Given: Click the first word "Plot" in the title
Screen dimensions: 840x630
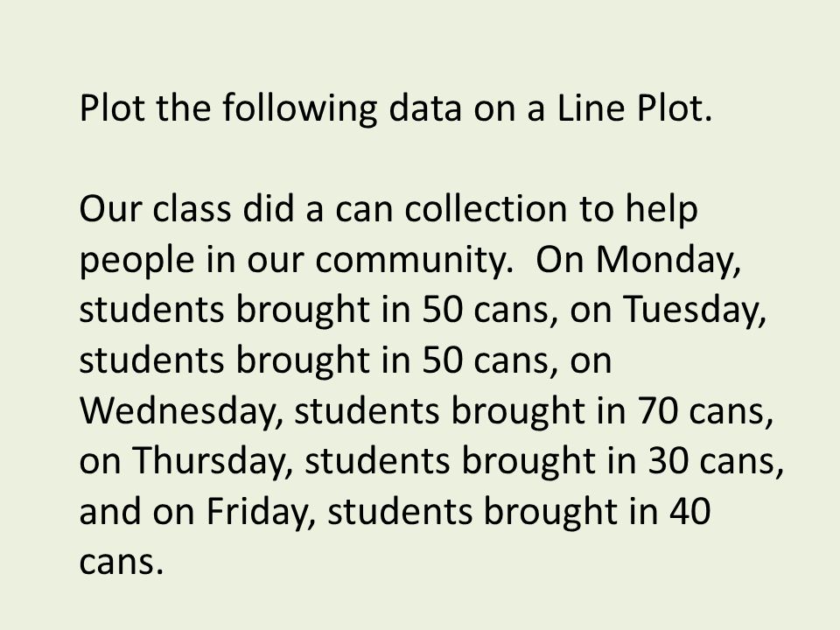Looking at the screenshot, I should tap(112, 108).
